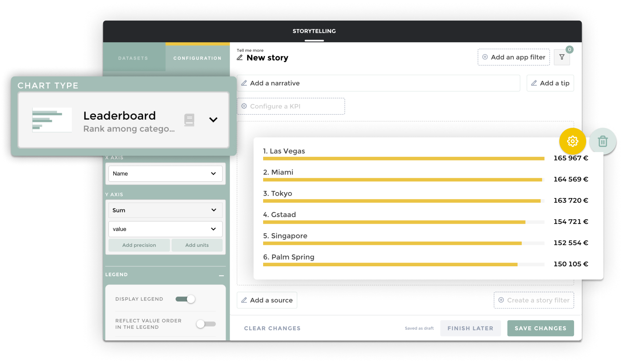Click the book documentation icon beside Leaderboard
This screenshot has height=364, width=624.
click(189, 120)
